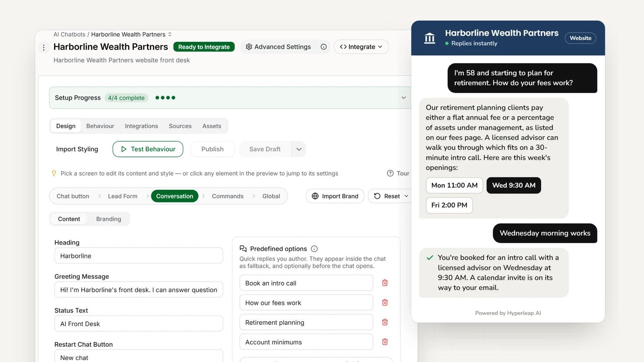Open Advanced Settings gear button
The height and width of the screenshot is (362, 644).
click(x=278, y=47)
